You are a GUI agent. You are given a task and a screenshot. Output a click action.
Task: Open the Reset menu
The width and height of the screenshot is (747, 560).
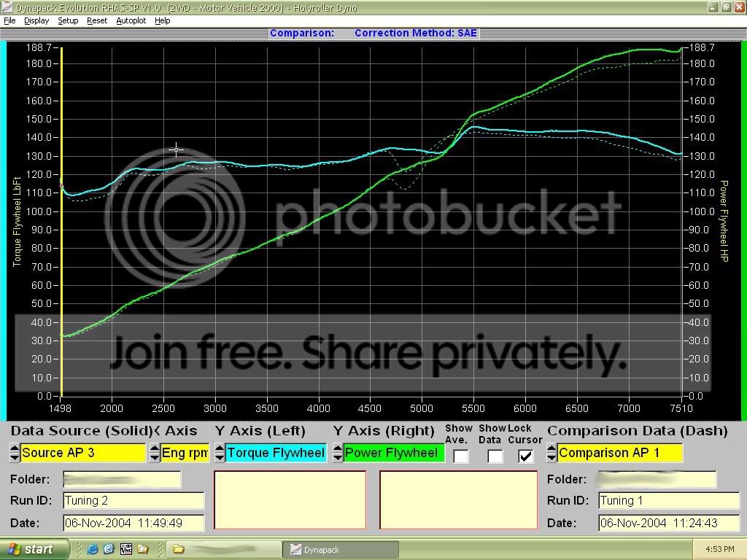click(x=97, y=20)
